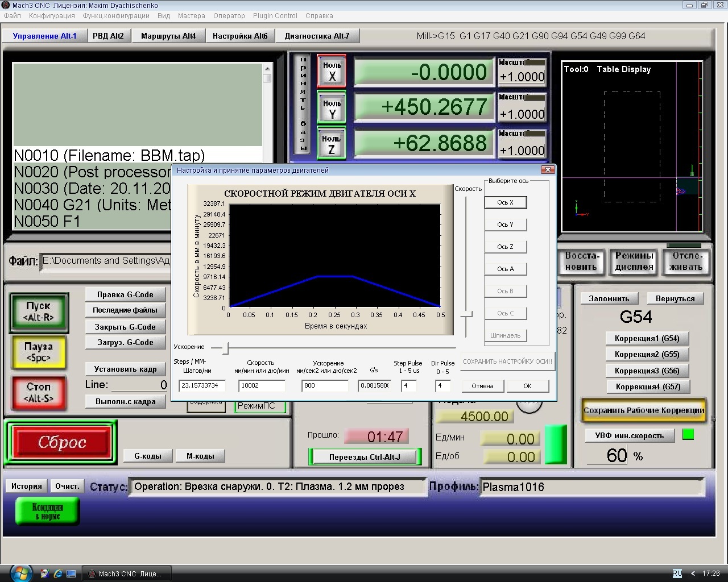The height and width of the screenshot is (582, 728).
Task: Select Ось Y in motor tuning dialog
Action: (506, 225)
